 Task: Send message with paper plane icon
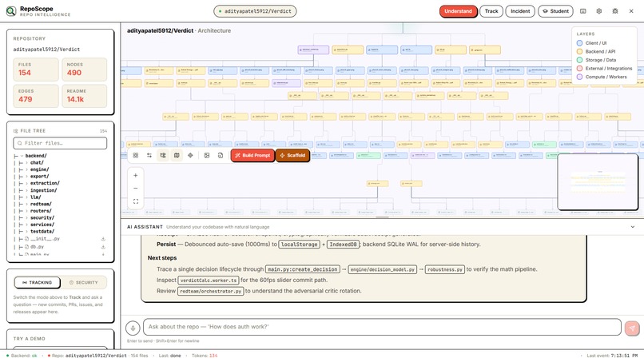coord(632,328)
